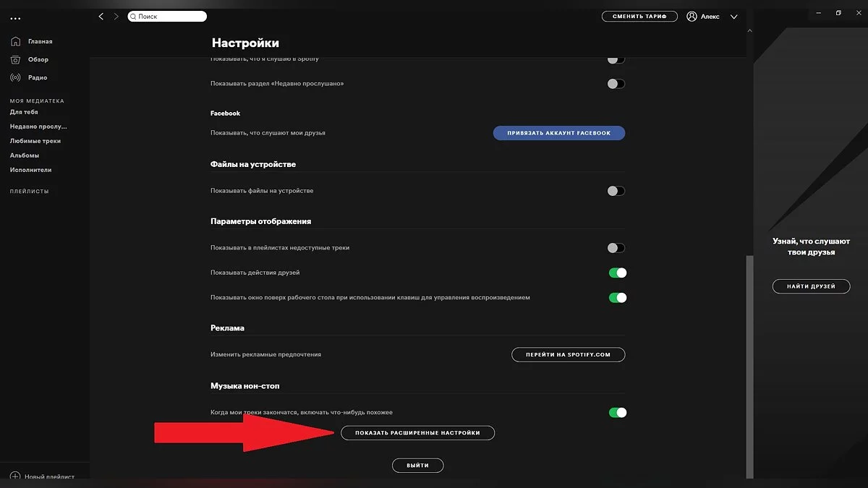868x488 pixels.
Task: Toggle Показывать файлы на устройстве switch
Action: click(616, 191)
